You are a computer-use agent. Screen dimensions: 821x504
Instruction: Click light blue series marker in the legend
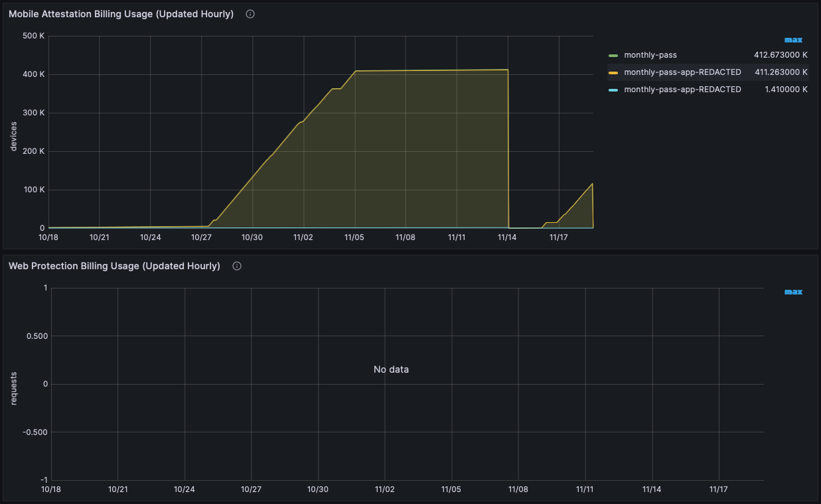point(613,90)
